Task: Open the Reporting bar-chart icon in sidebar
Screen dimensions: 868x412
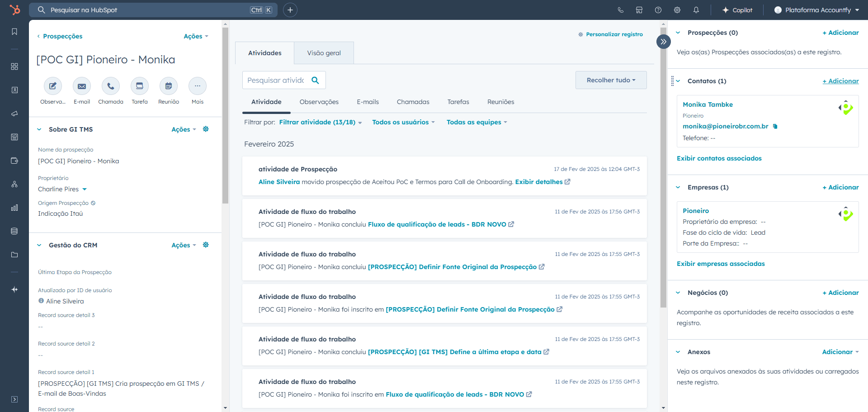Action: (14, 208)
